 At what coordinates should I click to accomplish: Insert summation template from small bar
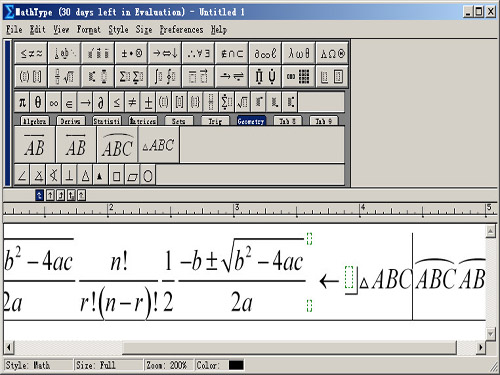click(227, 102)
